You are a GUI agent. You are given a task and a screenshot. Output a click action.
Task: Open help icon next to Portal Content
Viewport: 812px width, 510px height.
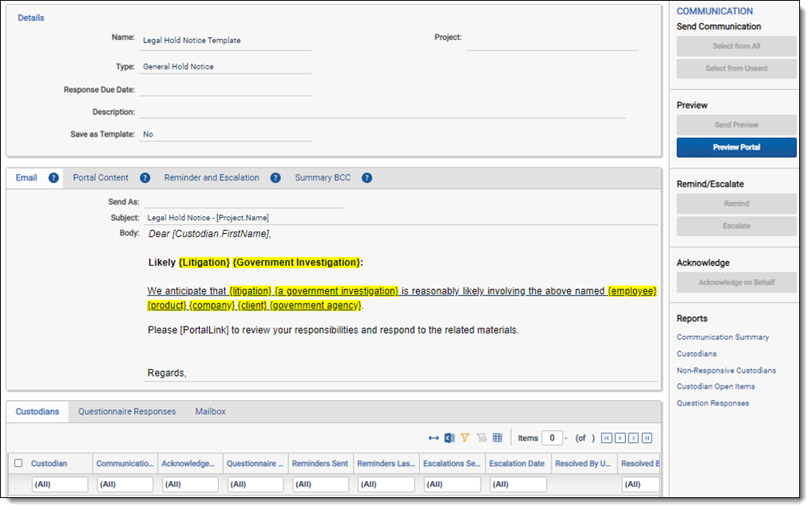pos(145,178)
